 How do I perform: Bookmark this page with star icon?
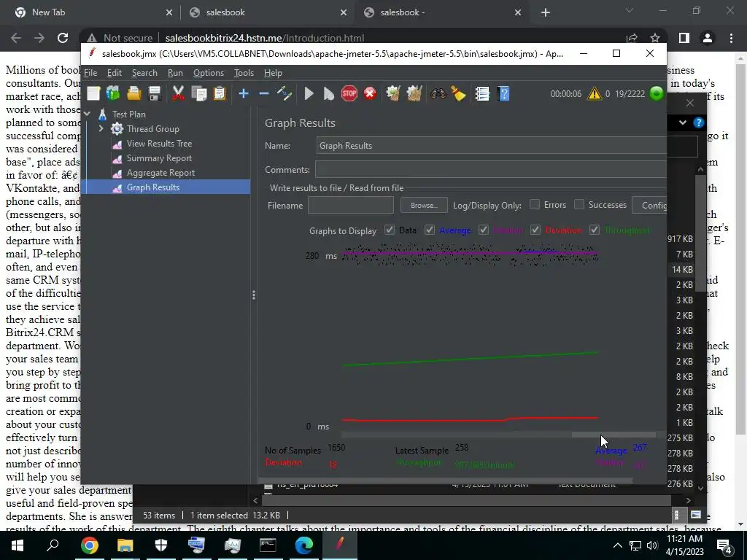tap(655, 38)
